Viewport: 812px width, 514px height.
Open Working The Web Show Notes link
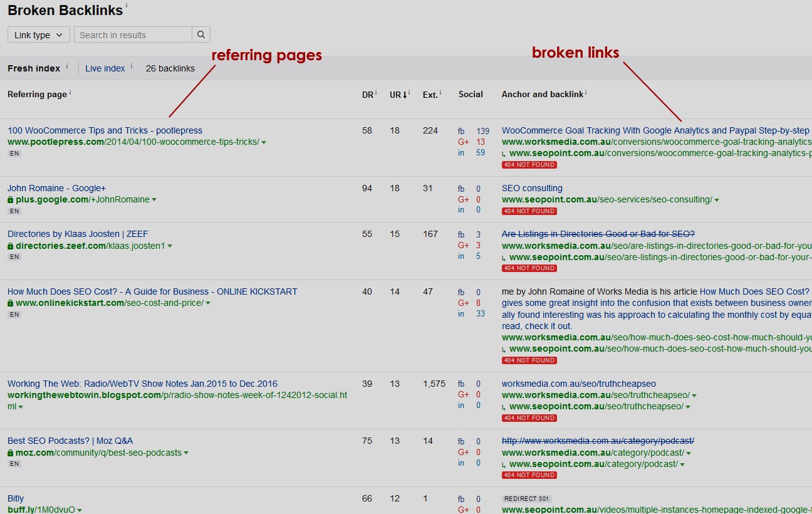coord(142,384)
